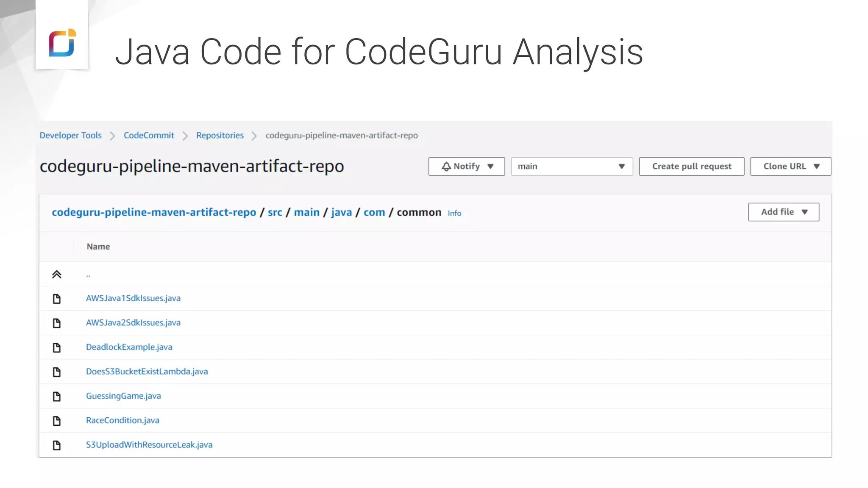Click the codeguru-pipeline-maven-artifact-repo breadcrumb text
This screenshot has height=488, width=868.
[342, 135]
